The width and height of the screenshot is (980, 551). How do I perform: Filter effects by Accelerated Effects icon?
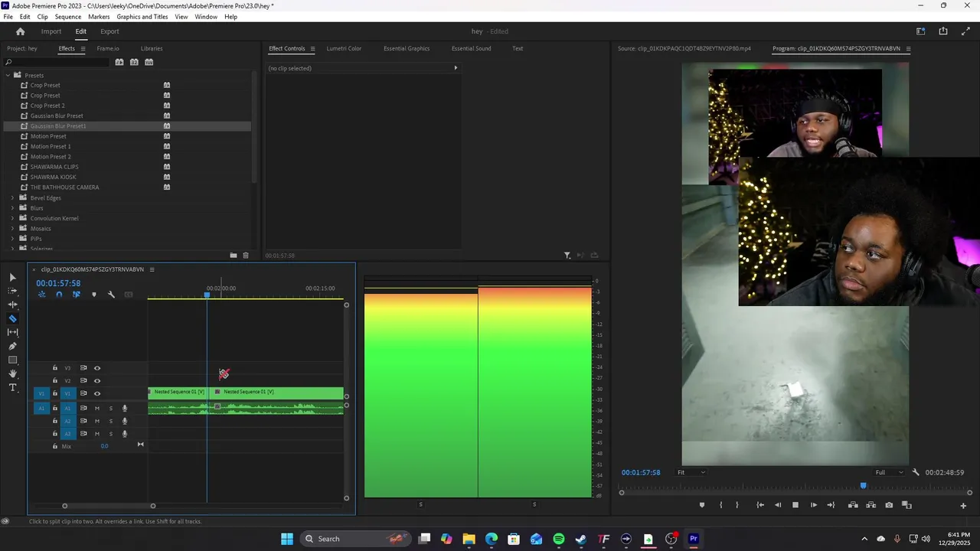119,62
